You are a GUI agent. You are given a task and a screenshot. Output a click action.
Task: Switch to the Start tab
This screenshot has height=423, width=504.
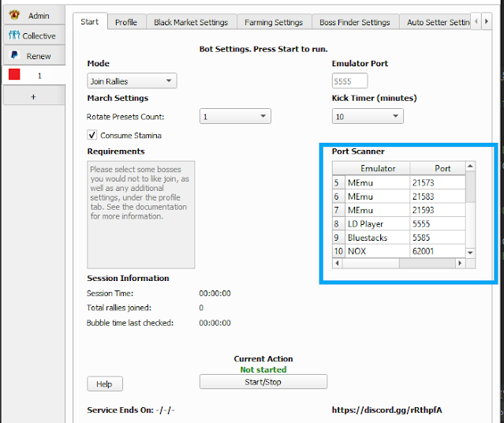[90, 21]
